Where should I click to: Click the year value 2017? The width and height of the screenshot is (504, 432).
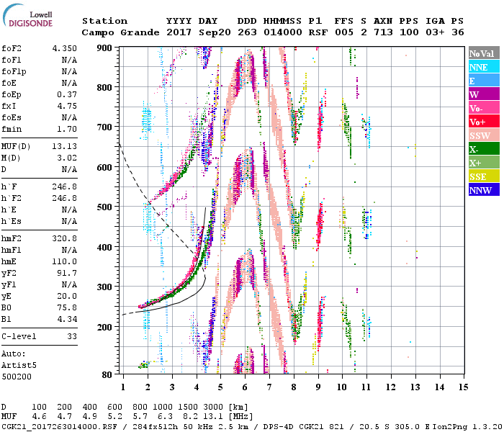point(179,32)
